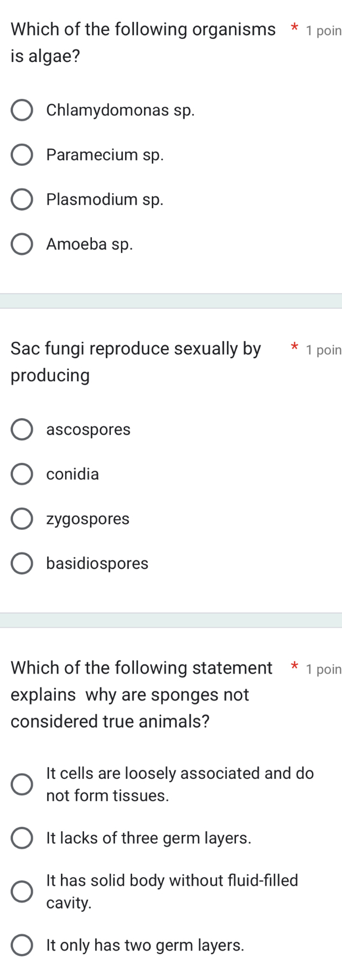Image resolution: width=342 pixels, height=980 pixels.
Task: Click the required asterisk on the algae question
Action: click(295, 28)
